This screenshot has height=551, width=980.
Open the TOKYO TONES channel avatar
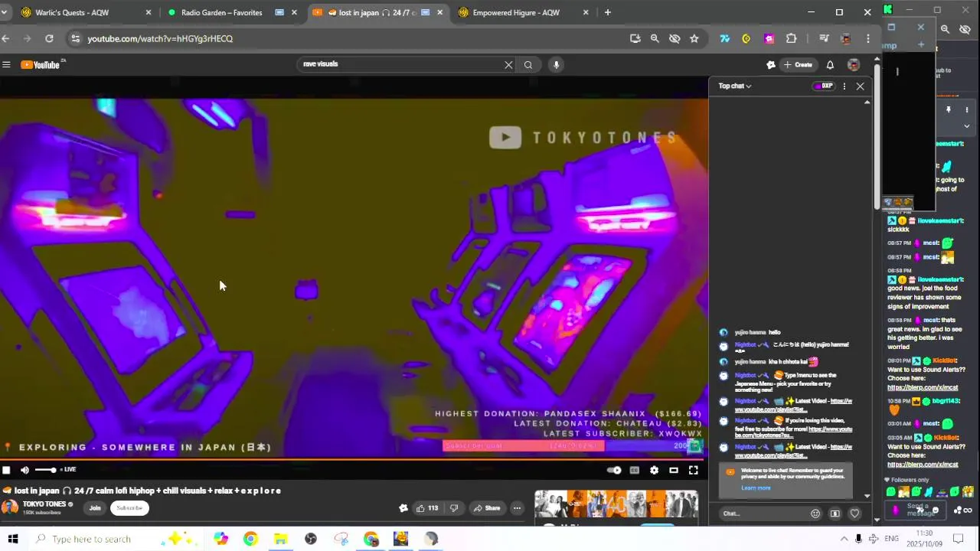10,507
